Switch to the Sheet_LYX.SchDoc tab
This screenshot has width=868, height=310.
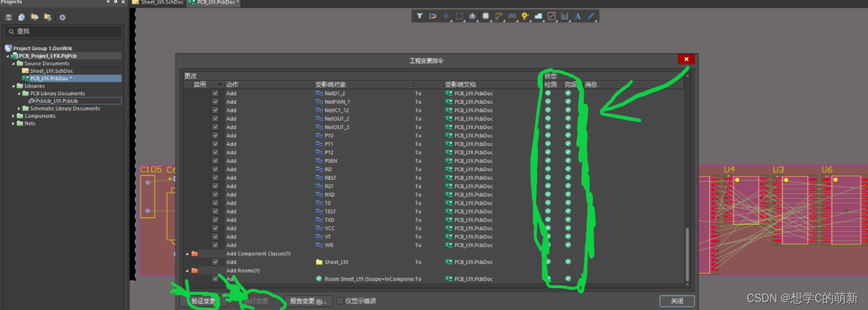tap(157, 3)
